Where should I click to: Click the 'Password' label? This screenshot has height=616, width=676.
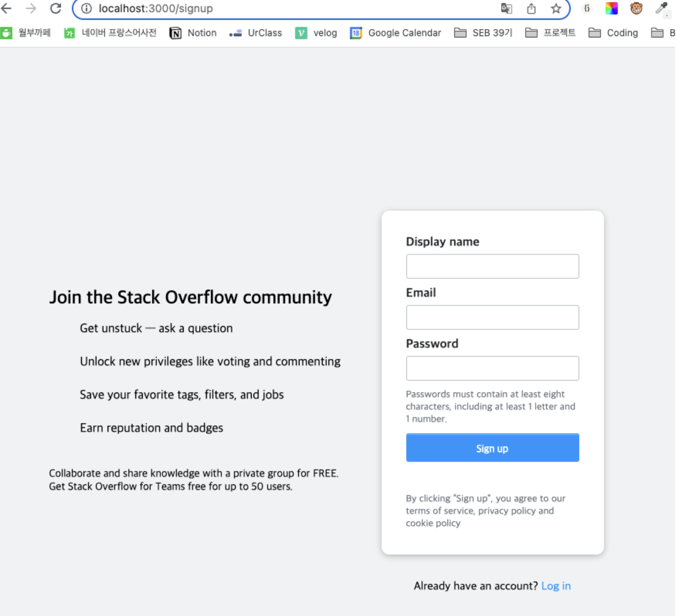coord(432,344)
